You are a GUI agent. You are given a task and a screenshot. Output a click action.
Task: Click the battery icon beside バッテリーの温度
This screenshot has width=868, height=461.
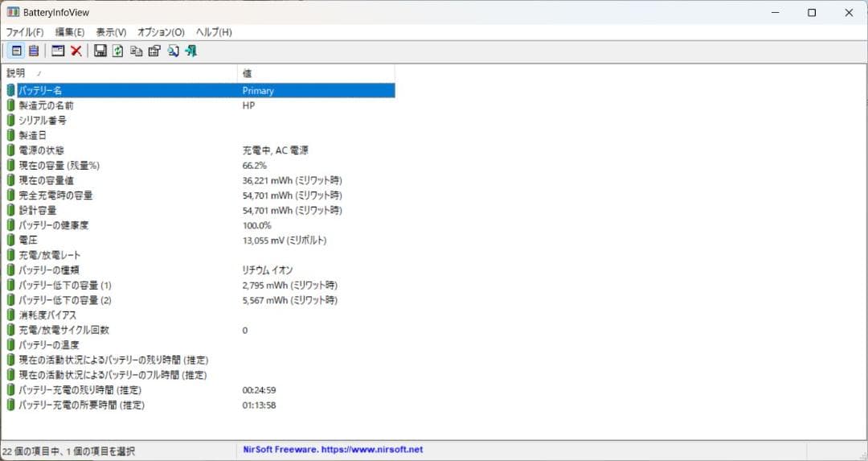(x=10, y=344)
